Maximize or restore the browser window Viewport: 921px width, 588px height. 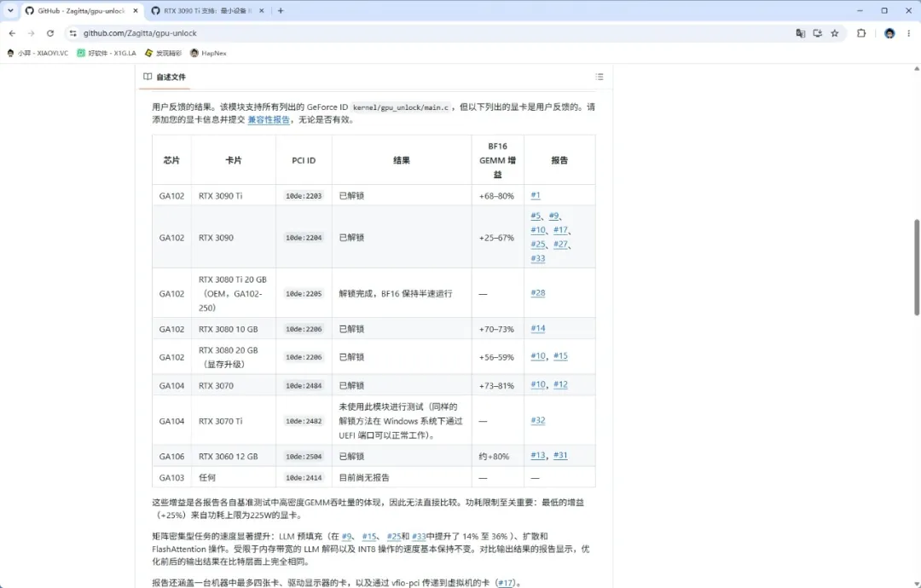tap(884, 10)
